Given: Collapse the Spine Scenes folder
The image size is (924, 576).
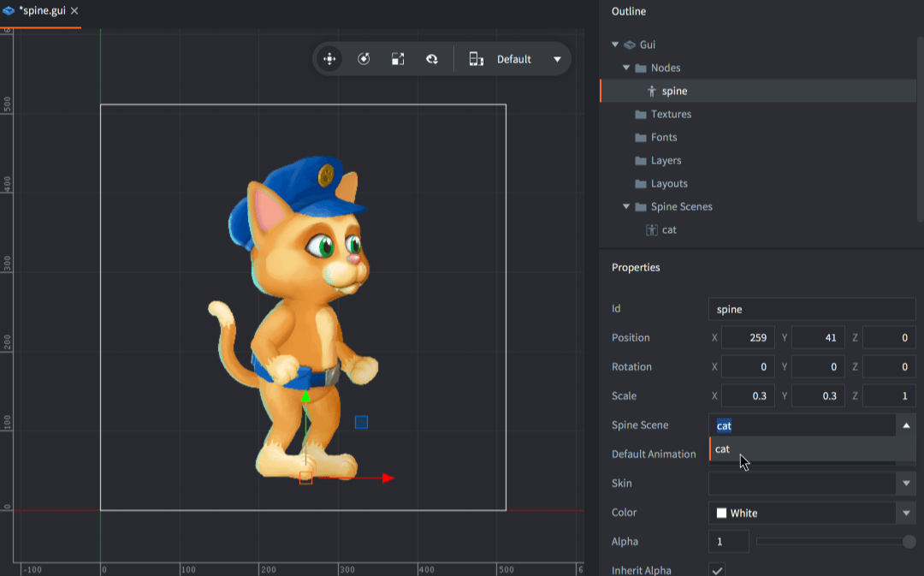Looking at the screenshot, I should tap(626, 206).
